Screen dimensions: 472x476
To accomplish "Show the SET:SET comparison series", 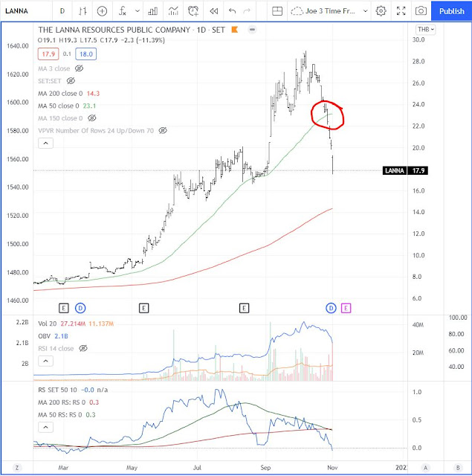I will click(x=71, y=81).
